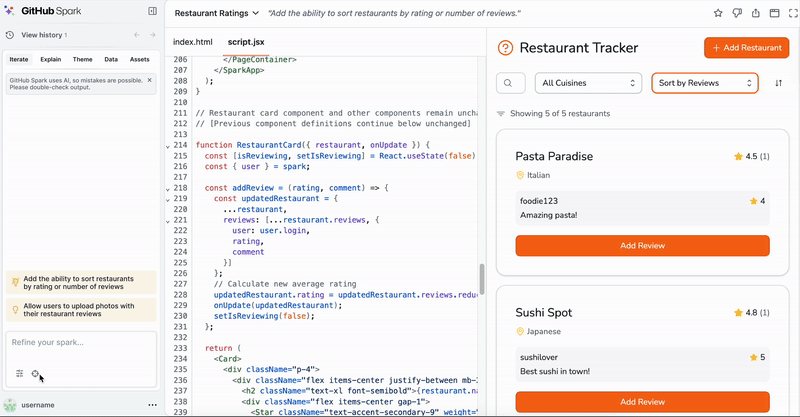Viewport: 800px width, 417px height.
Task: Click the Sushi Spot star rating
Action: coord(752,313)
